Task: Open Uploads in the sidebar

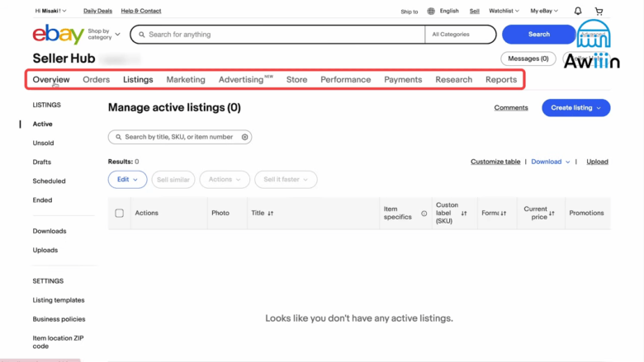Action: click(45, 250)
